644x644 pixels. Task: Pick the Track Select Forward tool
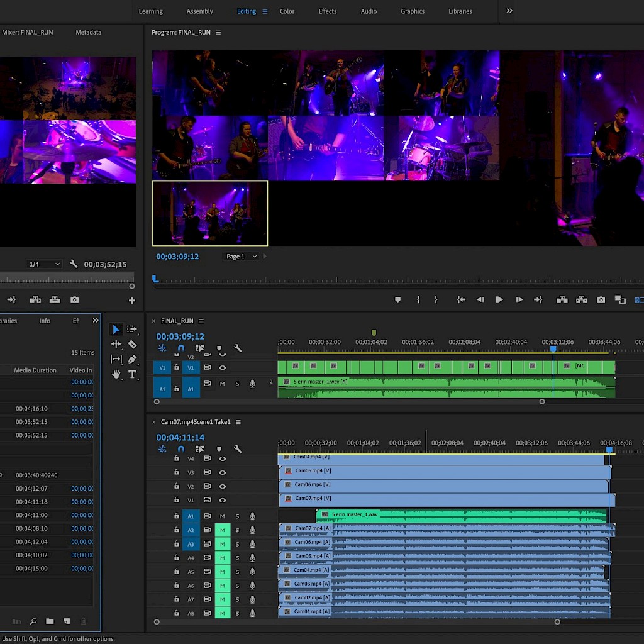coord(132,329)
